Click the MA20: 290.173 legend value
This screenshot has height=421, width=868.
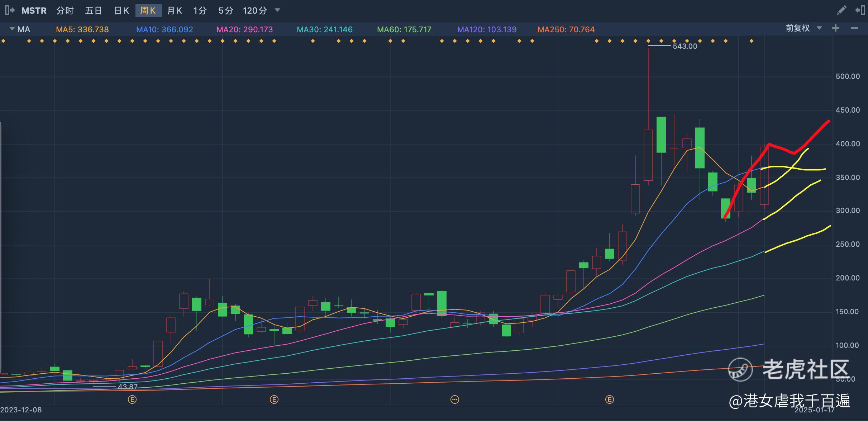click(x=245, y=29)
